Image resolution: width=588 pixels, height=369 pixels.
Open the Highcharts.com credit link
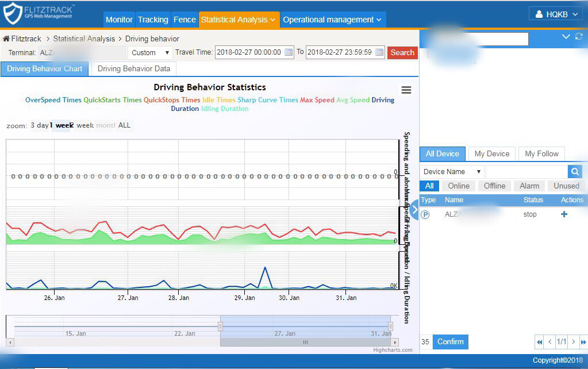393,350
